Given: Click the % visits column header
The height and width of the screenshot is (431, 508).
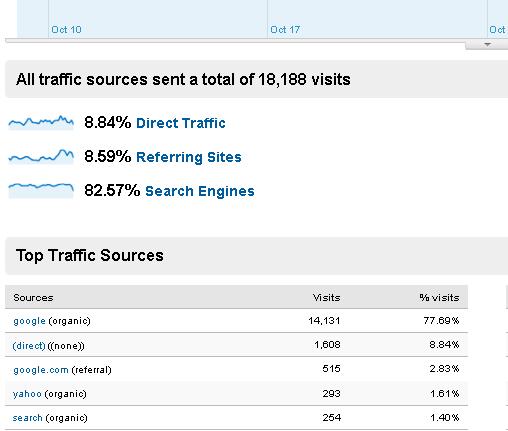Looking at the screenshot, I should [439, 297].
